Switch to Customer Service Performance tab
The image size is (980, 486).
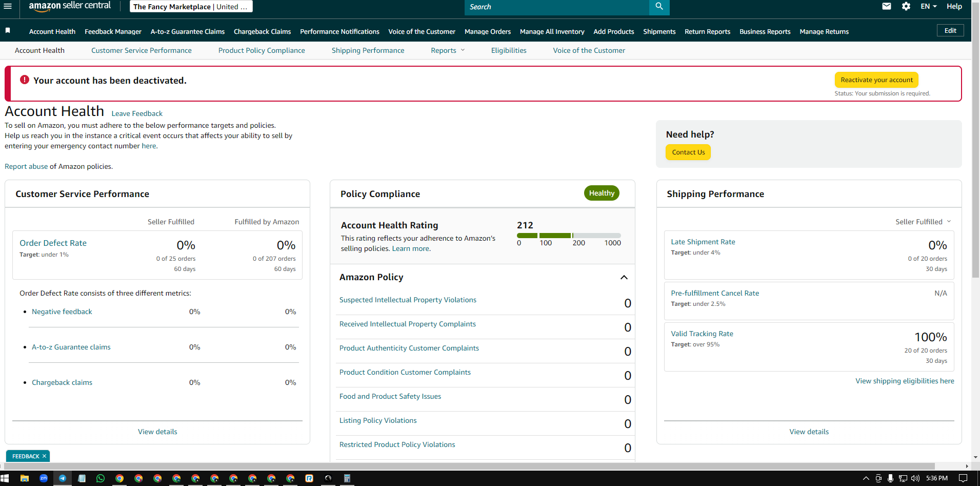142,50
